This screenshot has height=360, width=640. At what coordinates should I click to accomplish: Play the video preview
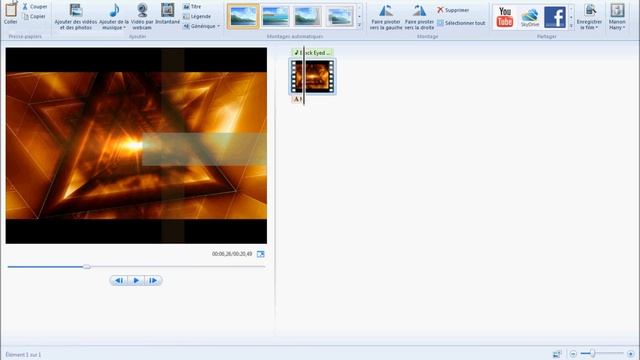pyautogui.click(x=136, y=280)
